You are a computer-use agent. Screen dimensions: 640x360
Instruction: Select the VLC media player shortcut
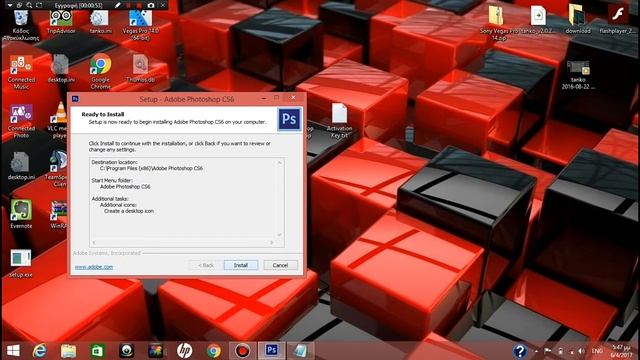[58, 121]
